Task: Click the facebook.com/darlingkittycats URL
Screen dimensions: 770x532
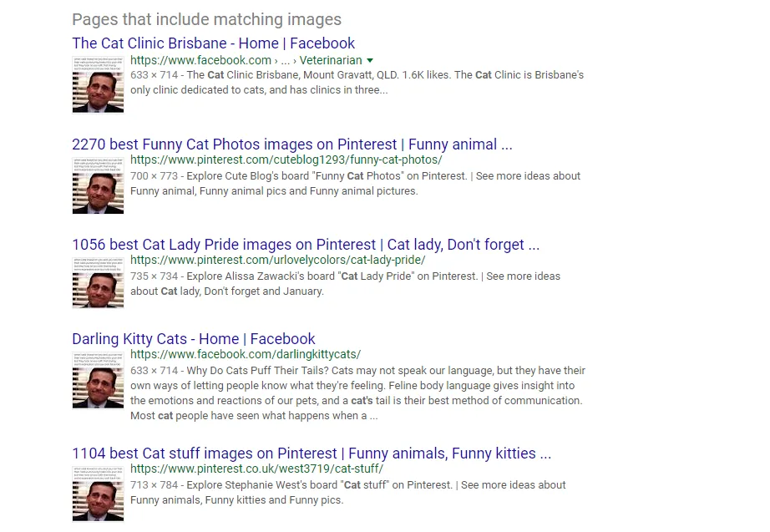Action: click(x=245, y=354)
